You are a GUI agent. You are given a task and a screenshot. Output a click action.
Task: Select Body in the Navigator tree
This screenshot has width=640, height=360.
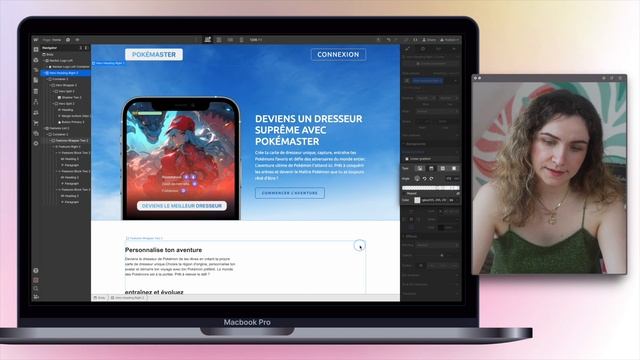[48, 54]
